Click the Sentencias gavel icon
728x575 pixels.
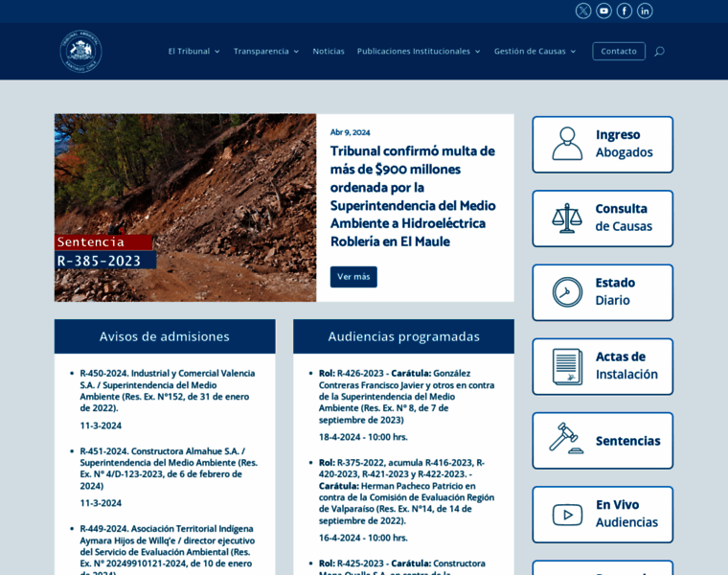click(x=567, y=440)
